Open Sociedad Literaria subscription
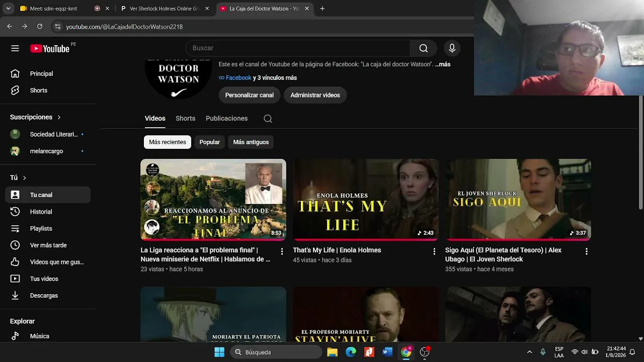 coord(48,134)
